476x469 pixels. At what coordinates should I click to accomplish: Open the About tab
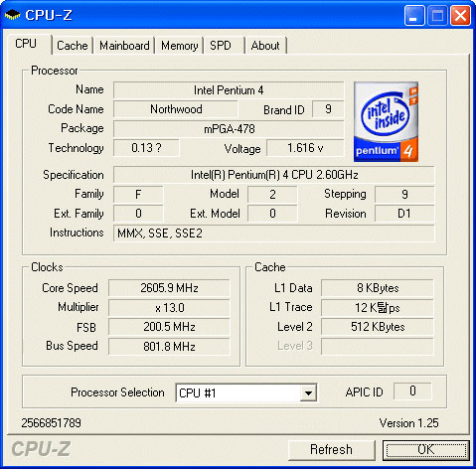(265, 46)
